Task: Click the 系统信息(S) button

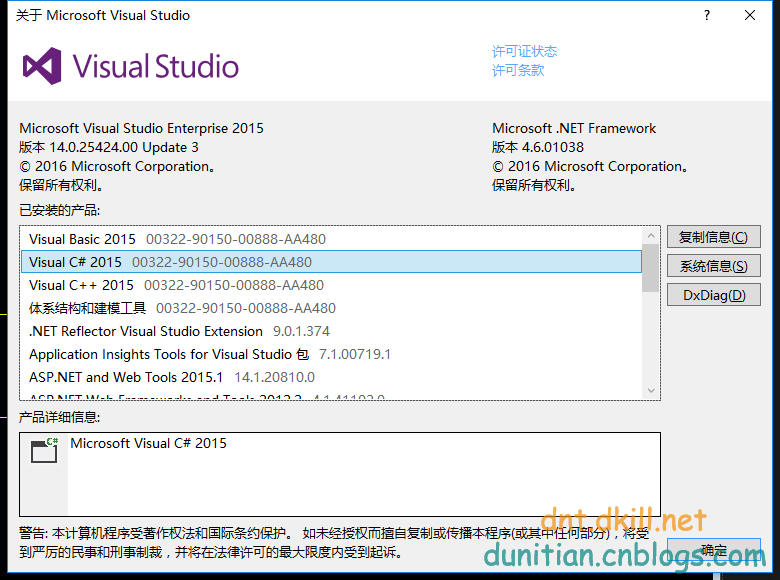Action: pos(713,266)
